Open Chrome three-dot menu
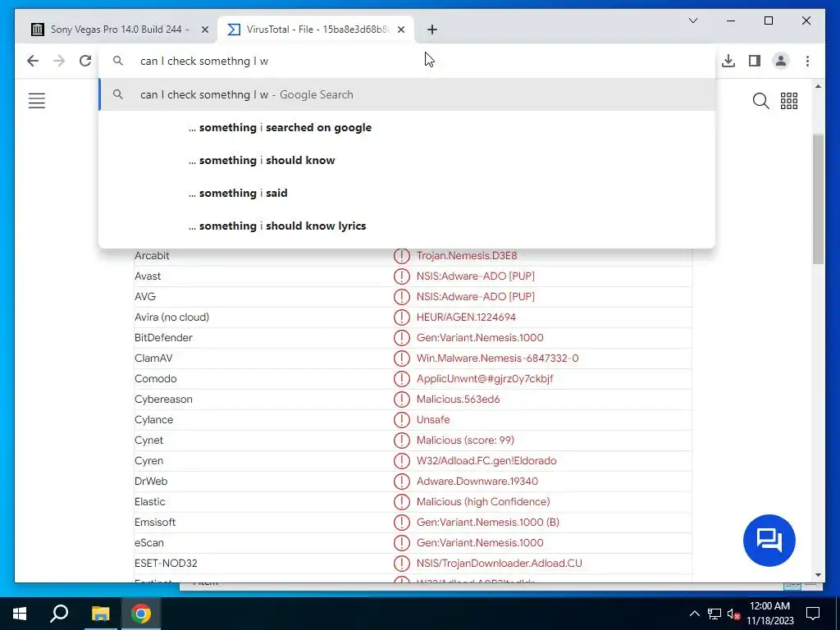The width and height of the screenshot is (840, 630). (807, 61)
